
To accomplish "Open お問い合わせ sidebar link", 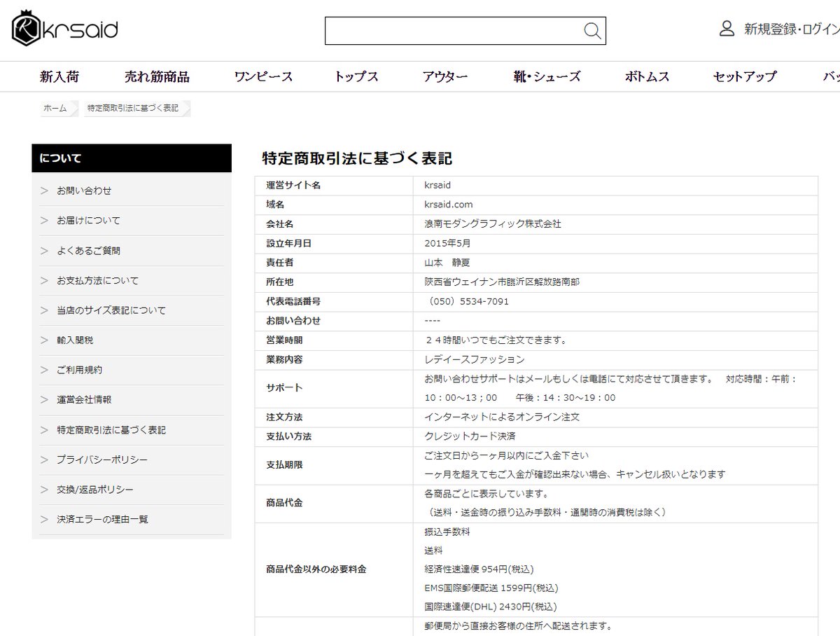I will click(84, 191).
